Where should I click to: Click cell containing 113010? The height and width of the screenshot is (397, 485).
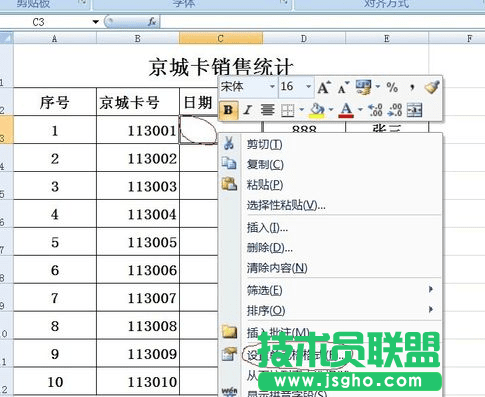click(138, 382)
